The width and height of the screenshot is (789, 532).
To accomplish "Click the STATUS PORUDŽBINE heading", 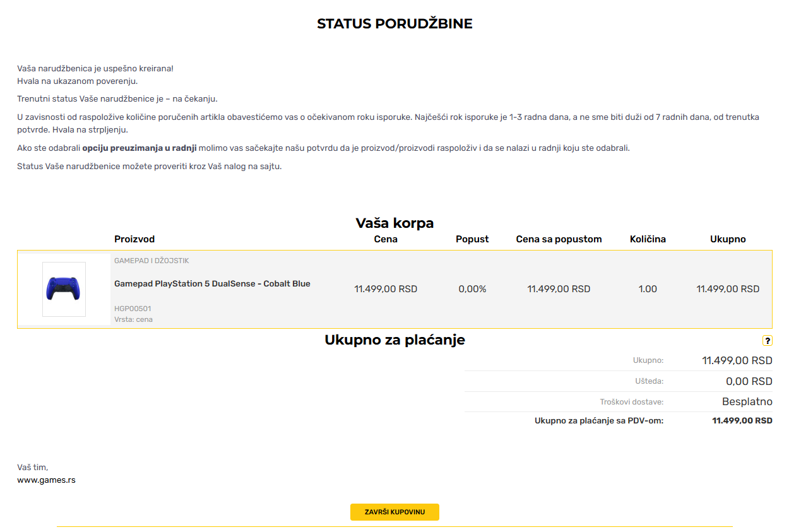I will tap(394, 24).
